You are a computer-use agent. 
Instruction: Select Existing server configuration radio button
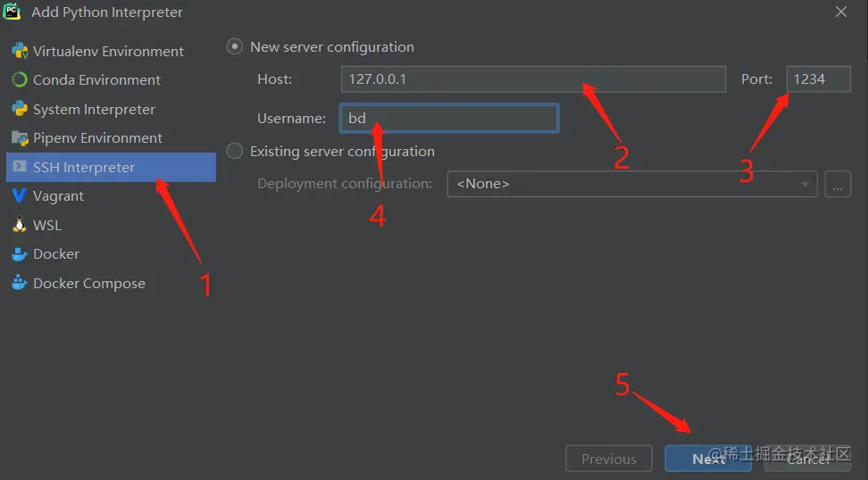(x=235, y=151)
